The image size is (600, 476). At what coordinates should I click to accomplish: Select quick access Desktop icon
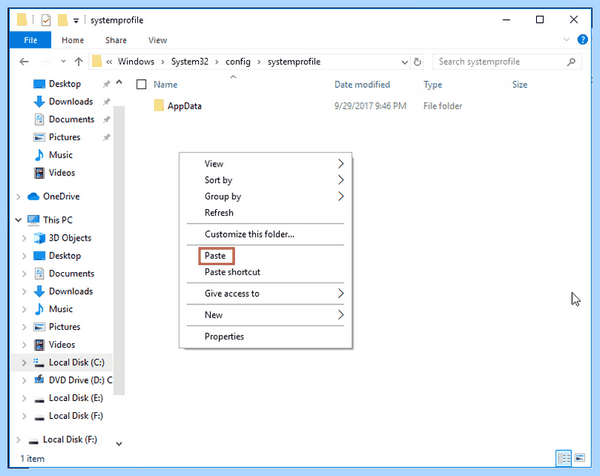(x=39, y=84)
